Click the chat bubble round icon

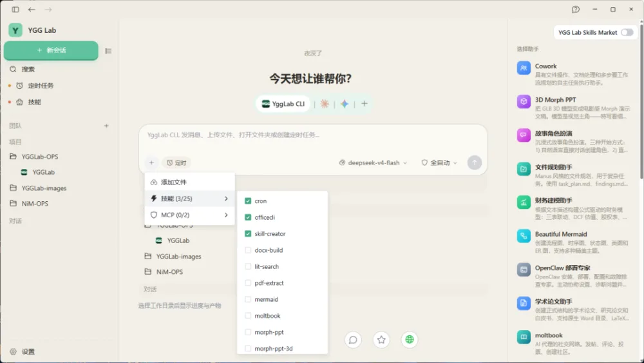click(353, 340)
